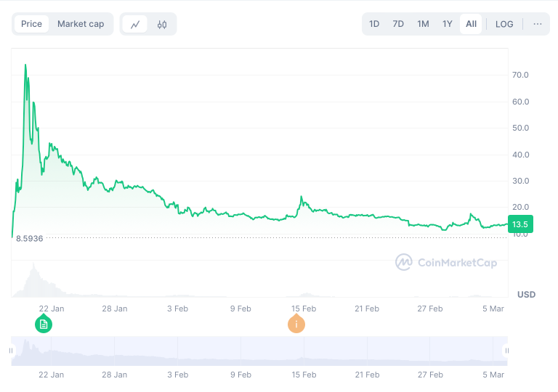Click the CoinMarketCap watermark logo

[446, 262]
